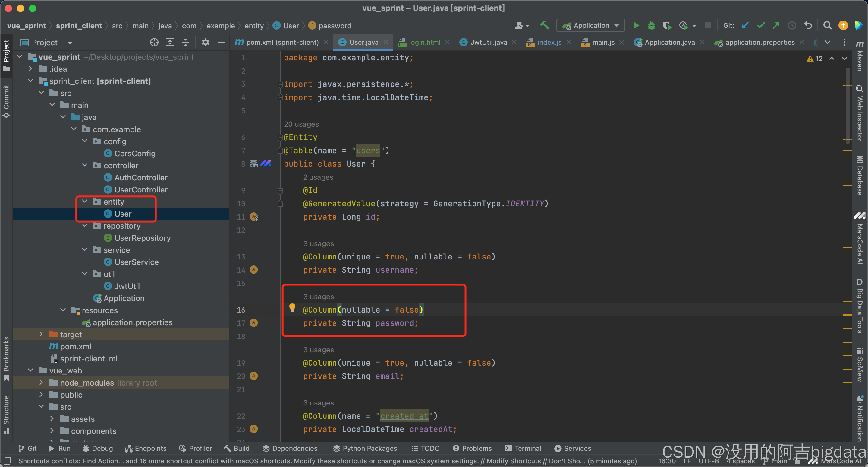Click the Debug bug icon in the toolbar
Viewport: 868px width, 467px height.
click(651, 26)
